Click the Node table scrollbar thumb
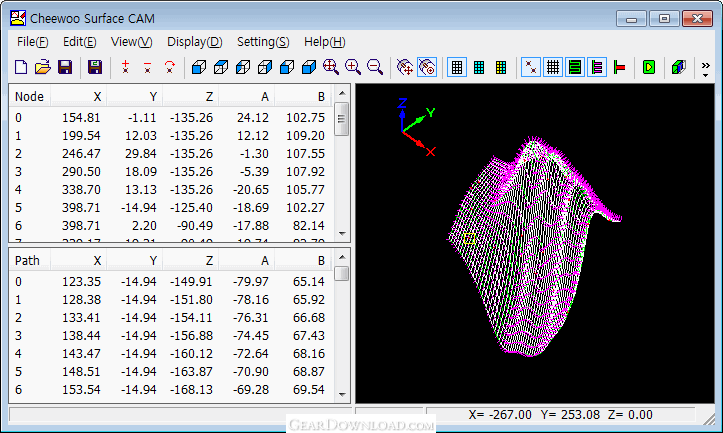 point(342,119)
